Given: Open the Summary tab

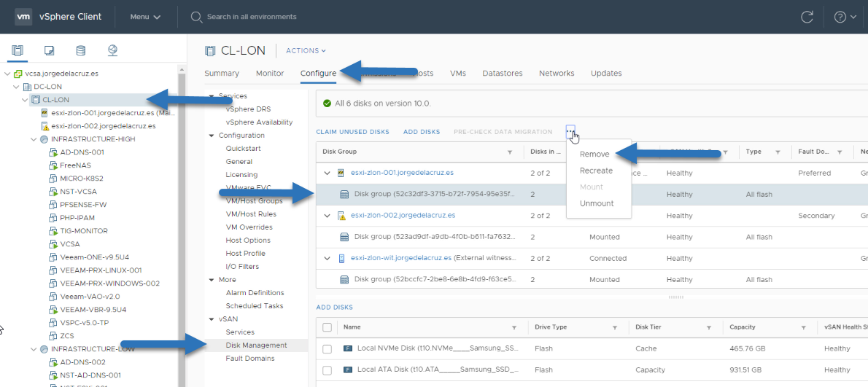Looking at the screenshot, I should tap(222, 73).
